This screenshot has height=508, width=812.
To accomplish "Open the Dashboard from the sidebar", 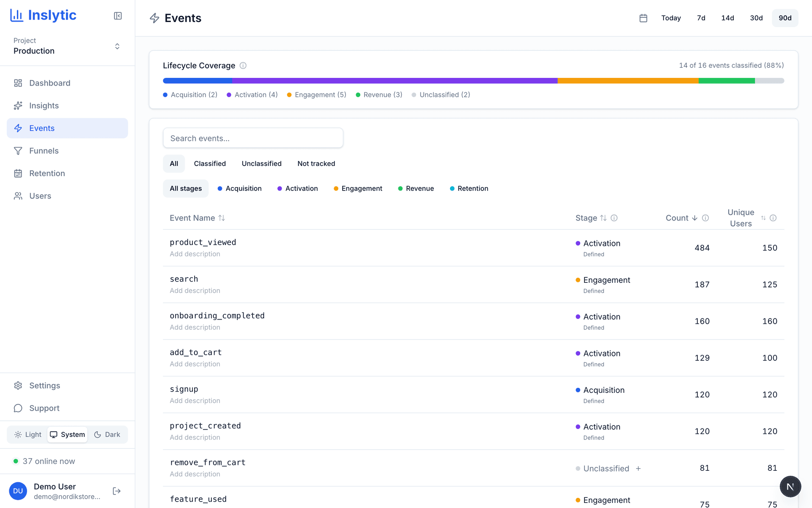I will [x=49, y=83].
